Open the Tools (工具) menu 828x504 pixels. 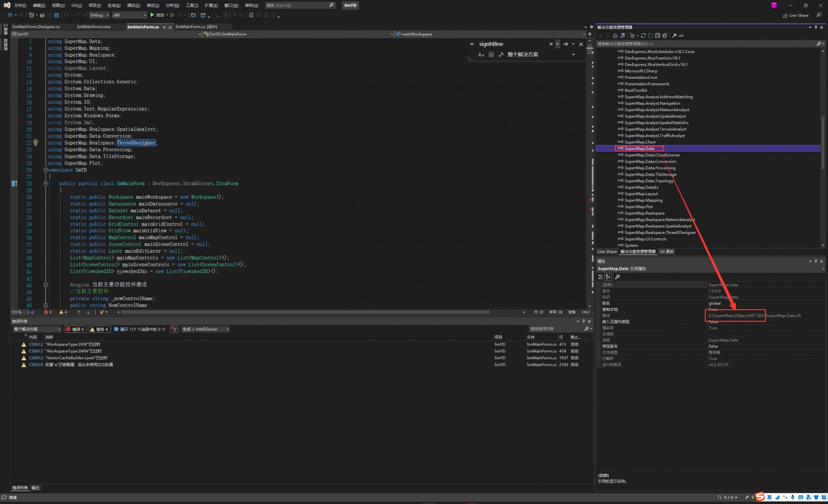192,5
